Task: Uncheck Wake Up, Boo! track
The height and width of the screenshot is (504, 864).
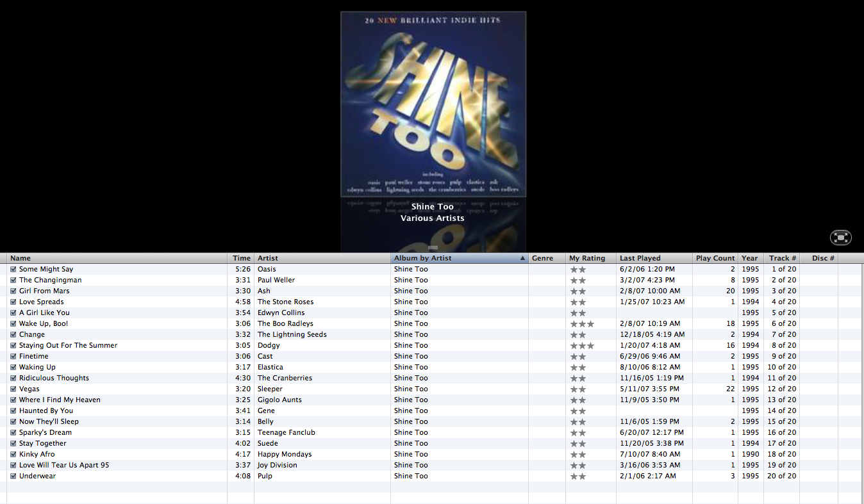Action: (13, 323)
